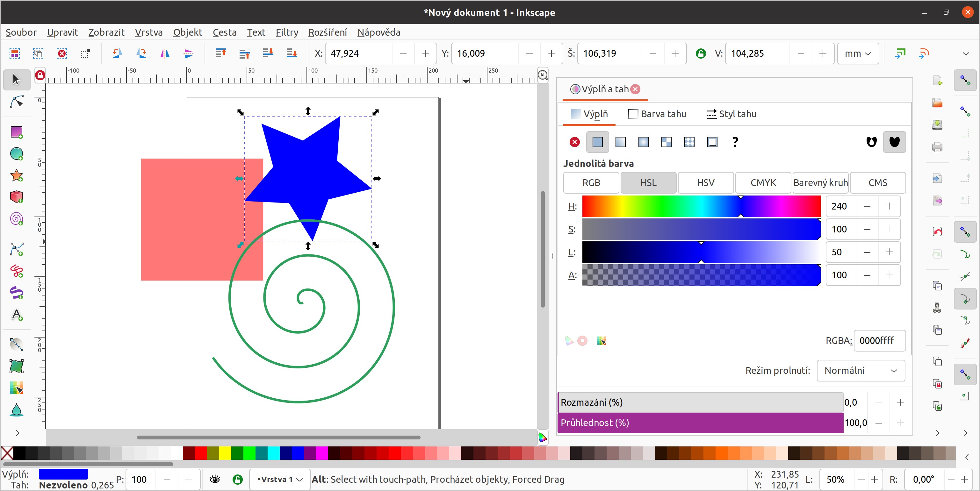
Task: Set no paint fill
Action: [x=574, y=142]
